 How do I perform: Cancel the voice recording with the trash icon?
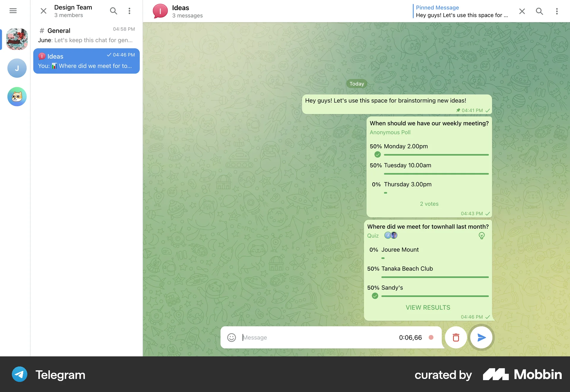point(456,337)
